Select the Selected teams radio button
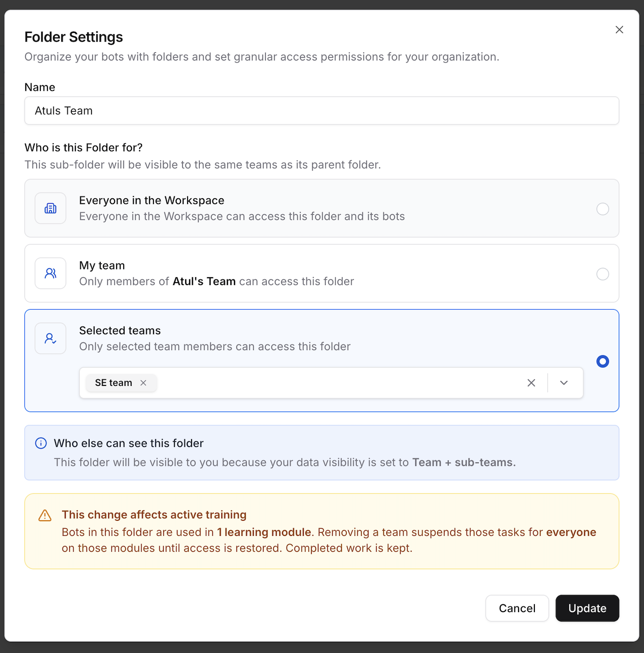 603,362
